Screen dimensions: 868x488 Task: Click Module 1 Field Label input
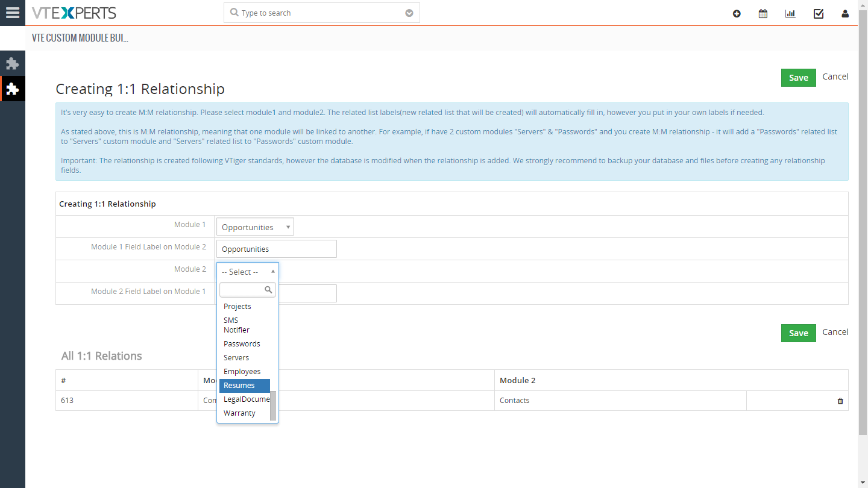tap(277, 249)
